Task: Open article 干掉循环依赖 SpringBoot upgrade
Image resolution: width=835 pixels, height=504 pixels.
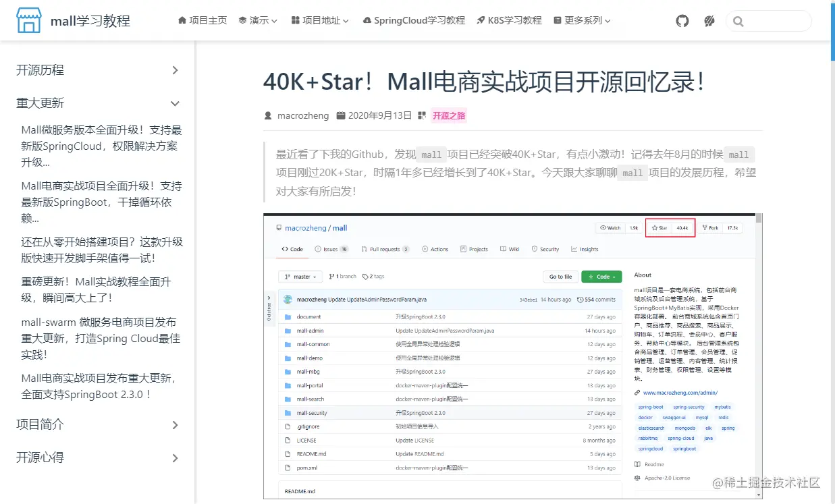Action: point(102,202)
